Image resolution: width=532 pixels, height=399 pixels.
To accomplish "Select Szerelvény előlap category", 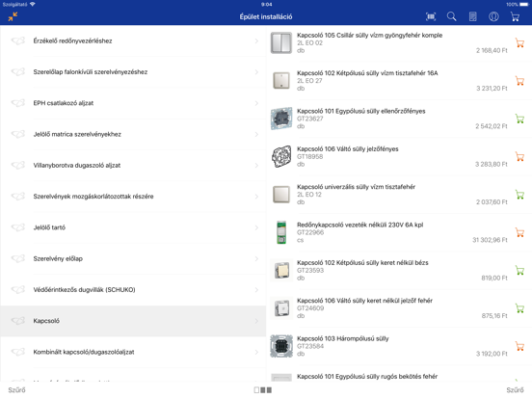I will click(x=133, y=258).
